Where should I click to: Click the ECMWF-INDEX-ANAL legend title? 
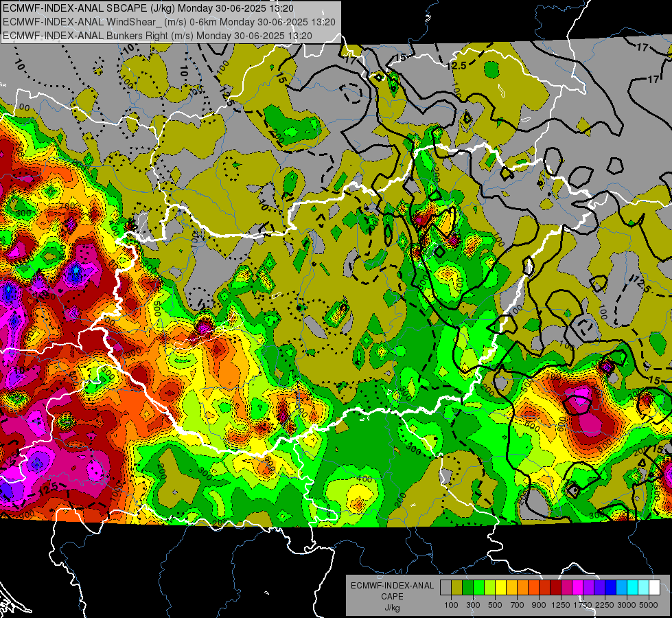392,586
